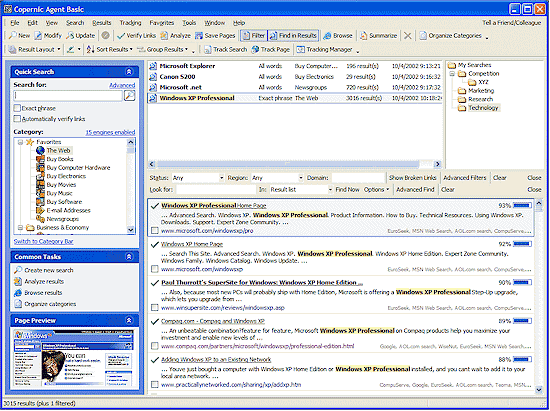Viewport: 550px width, 411px height.
Task: Click the Modify search toolbar button
Action: tap(48, 35)
